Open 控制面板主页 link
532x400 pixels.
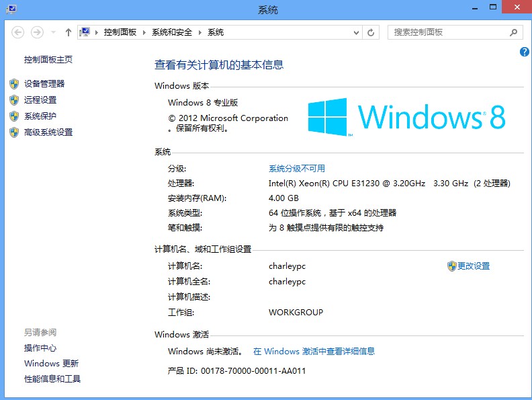point(48,59)
